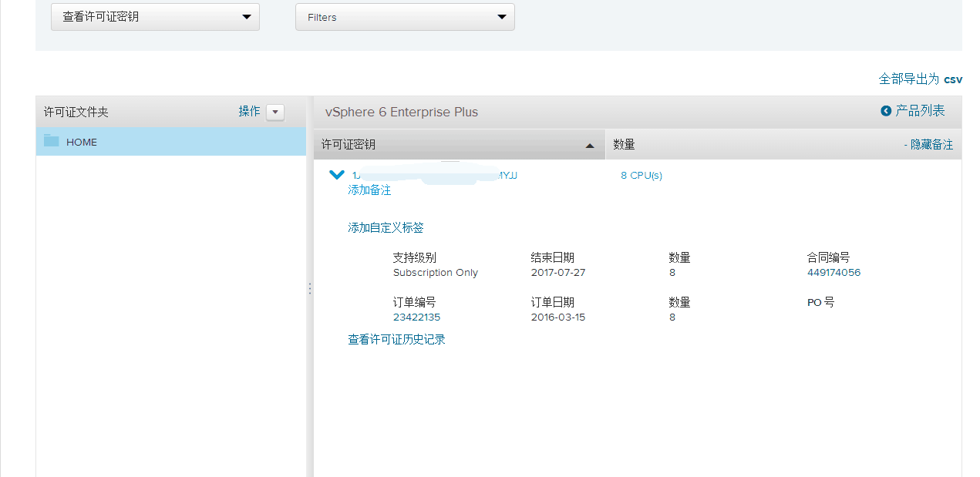
Task: View license history via 查看许可证历史记录
Action: (x=396, y=339)
